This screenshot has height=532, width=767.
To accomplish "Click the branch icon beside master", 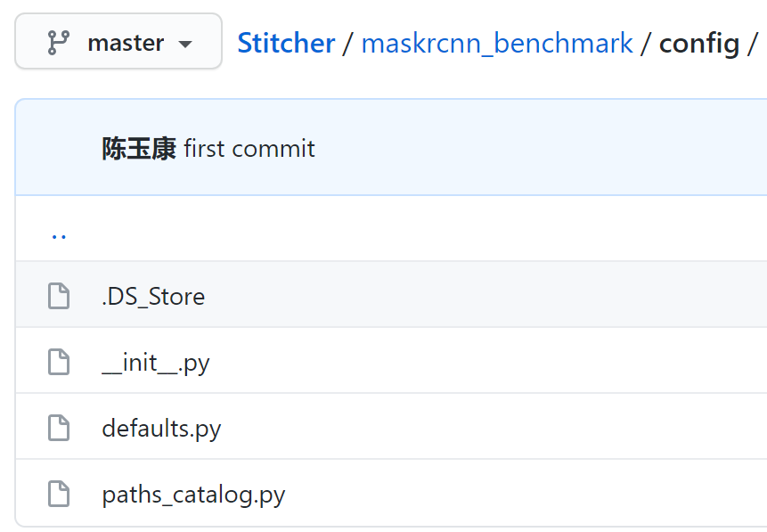I will click(x=59, y=41).
